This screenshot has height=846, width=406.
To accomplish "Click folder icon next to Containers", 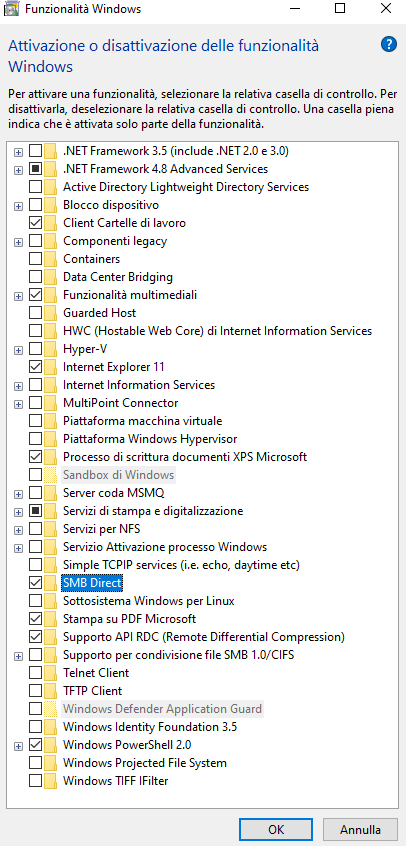I will coord(51,259).
